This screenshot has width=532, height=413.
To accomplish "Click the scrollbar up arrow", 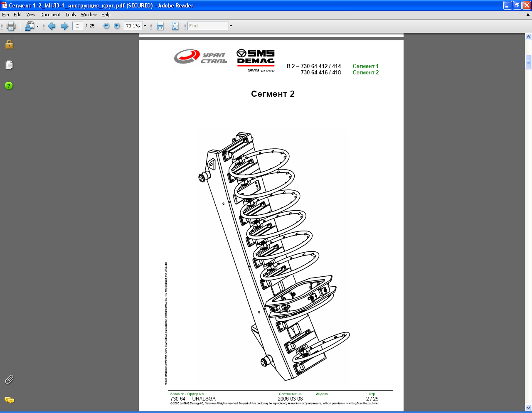I will point(528,37).
